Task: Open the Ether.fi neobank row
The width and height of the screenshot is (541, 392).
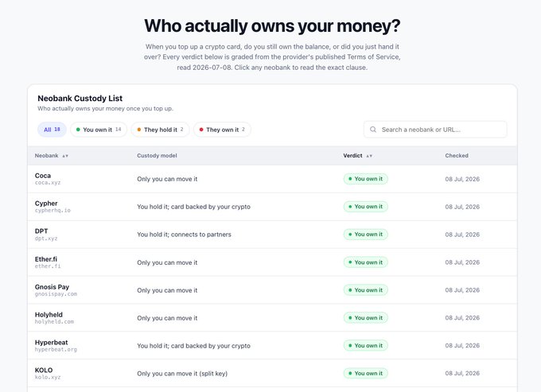Action: (272, 262)
